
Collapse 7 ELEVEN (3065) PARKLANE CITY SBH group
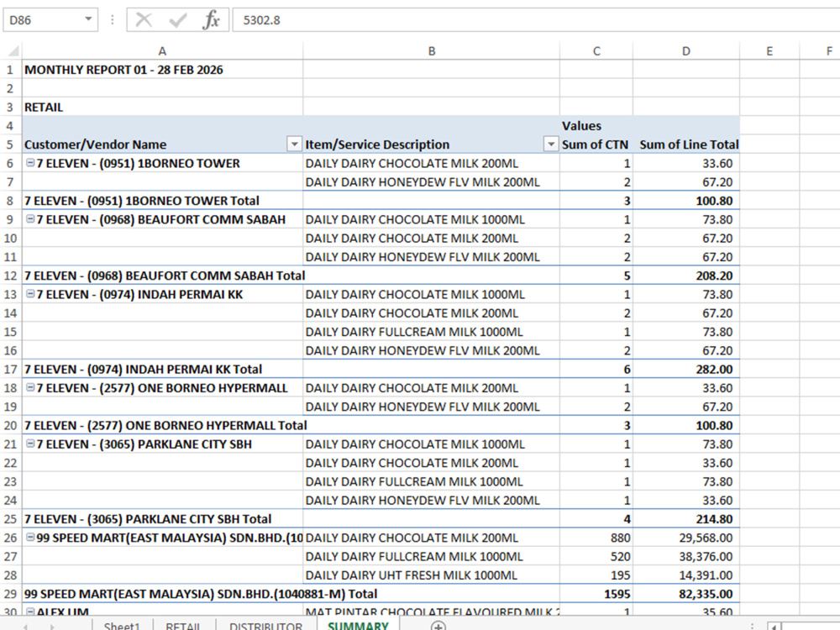(x=30, y=444)
